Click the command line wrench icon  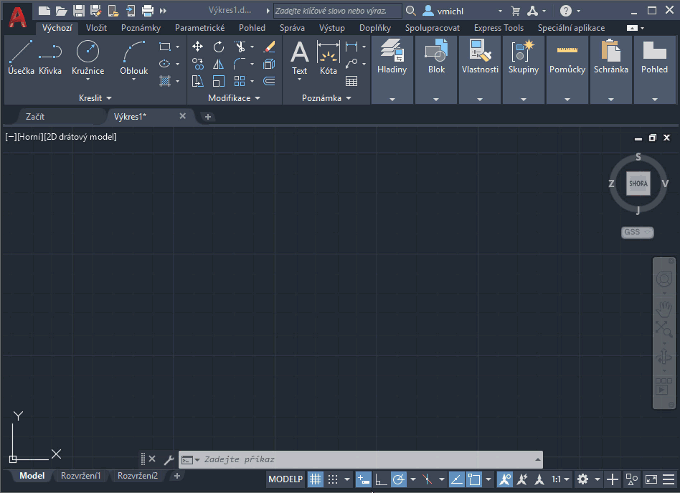click(x=169, y=460)
